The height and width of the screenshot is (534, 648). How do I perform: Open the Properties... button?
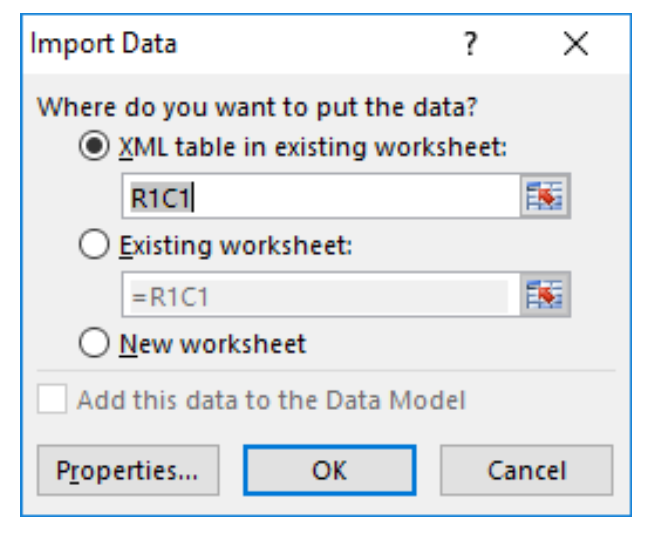point(126,470)
